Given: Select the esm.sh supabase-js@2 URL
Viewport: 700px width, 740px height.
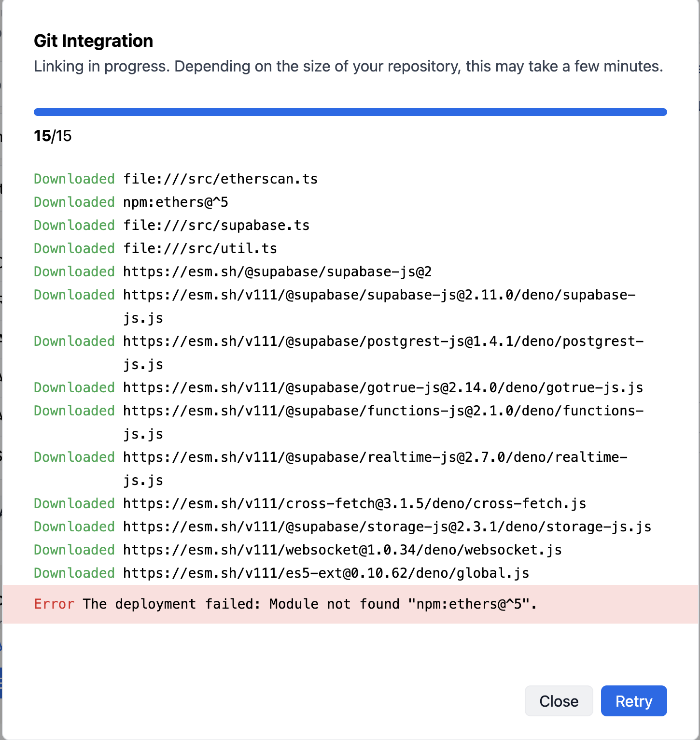Looking at the screenshot, I should (x=277, y=271).
